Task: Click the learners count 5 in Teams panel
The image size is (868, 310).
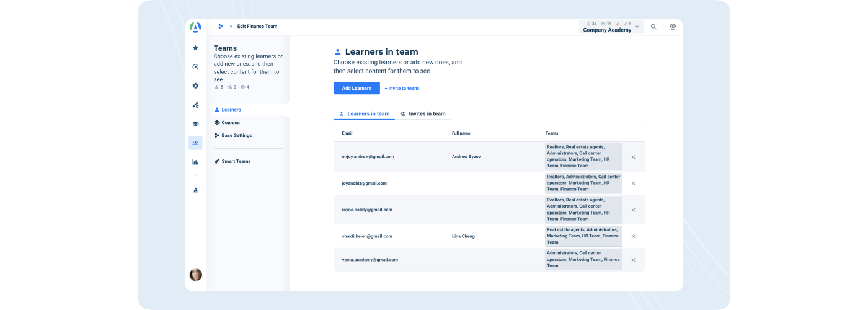Action: (x=218, y=87)
